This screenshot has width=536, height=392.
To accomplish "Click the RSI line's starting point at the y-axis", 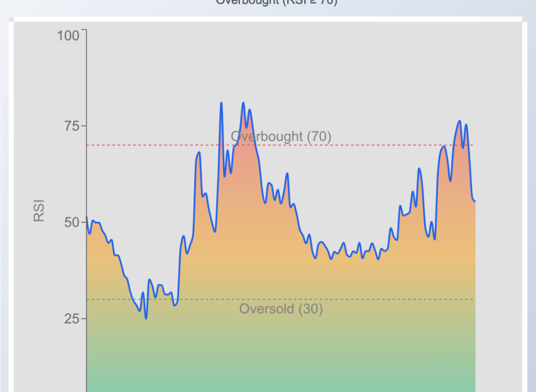I will coord(87,218).
